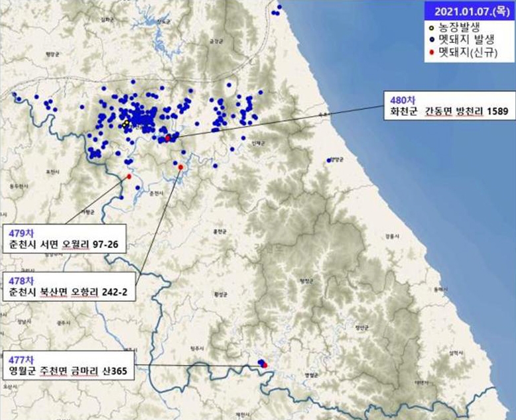
Task: Select the red marker for case 479 in Chuncheon
Action: [129, 176]
